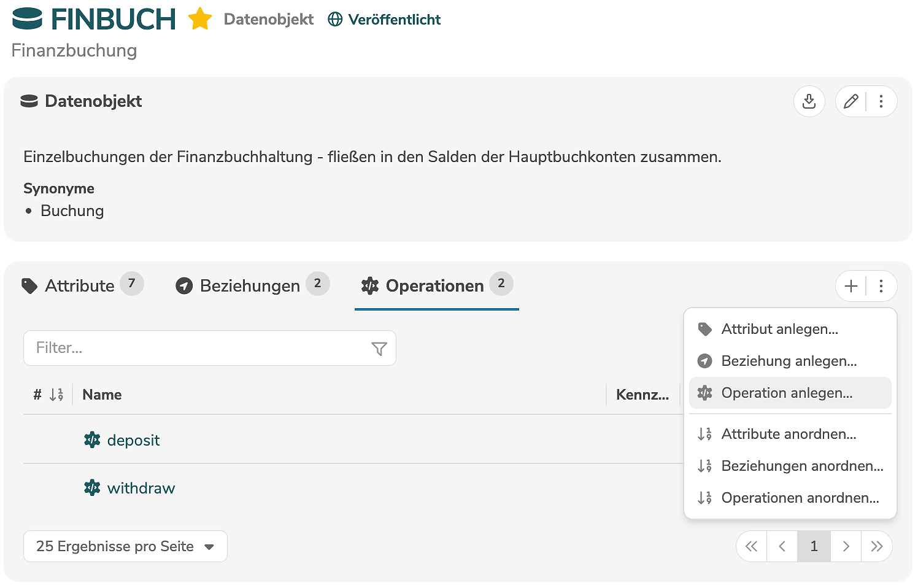Choose Attribute anordnen from the menu
Image resolution: width=918 pixels, height=588 pixels.
tap(789, 434)
